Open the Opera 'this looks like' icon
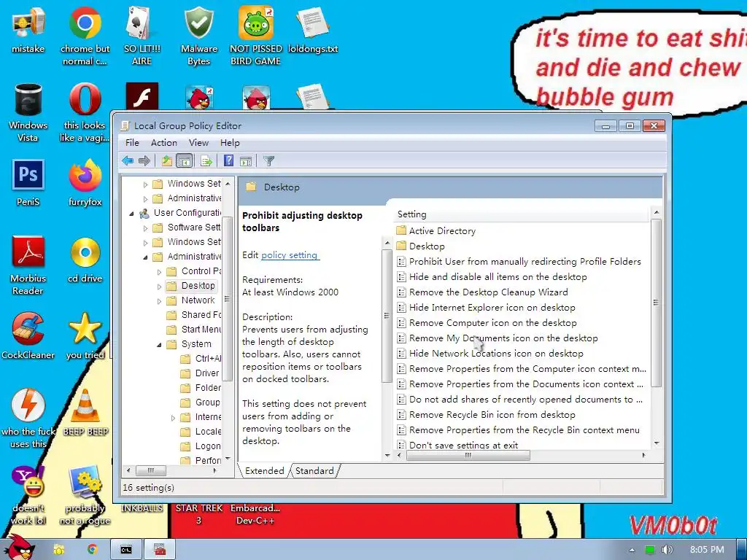This screenshot has width=747, height=560. tap(85, 113)
